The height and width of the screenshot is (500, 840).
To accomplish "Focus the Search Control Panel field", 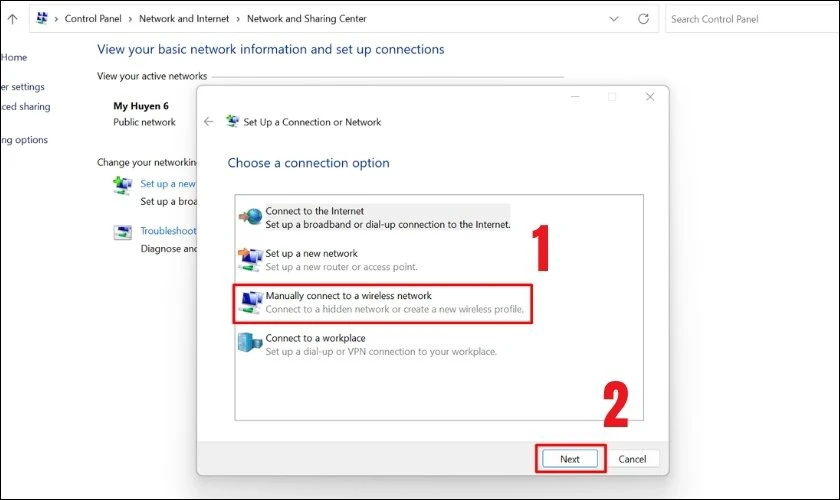I will (x=752, y=19).
